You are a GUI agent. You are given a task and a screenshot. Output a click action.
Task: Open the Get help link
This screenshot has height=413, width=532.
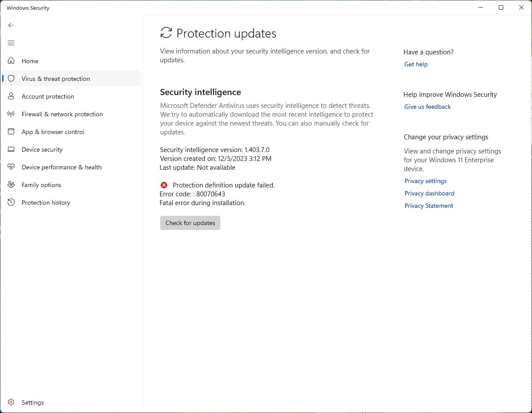416,64
